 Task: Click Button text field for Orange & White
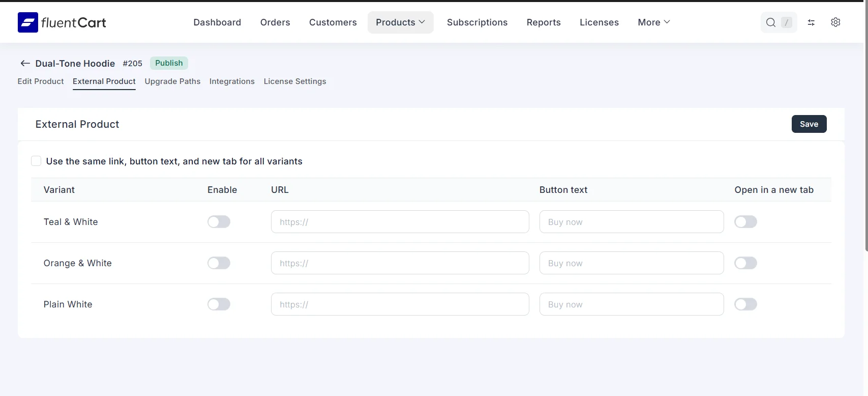(x=632, y=263)
